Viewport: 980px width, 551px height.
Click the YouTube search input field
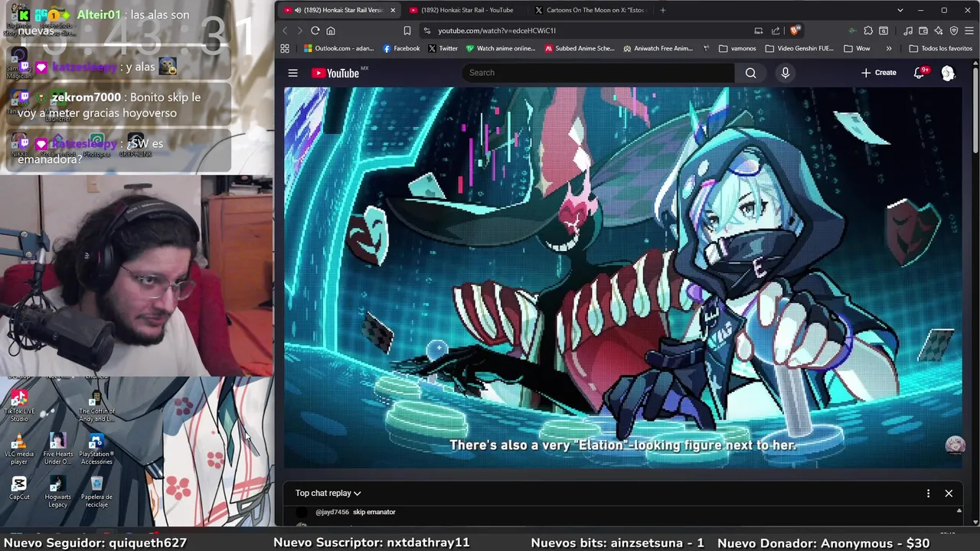coord(598,73)
